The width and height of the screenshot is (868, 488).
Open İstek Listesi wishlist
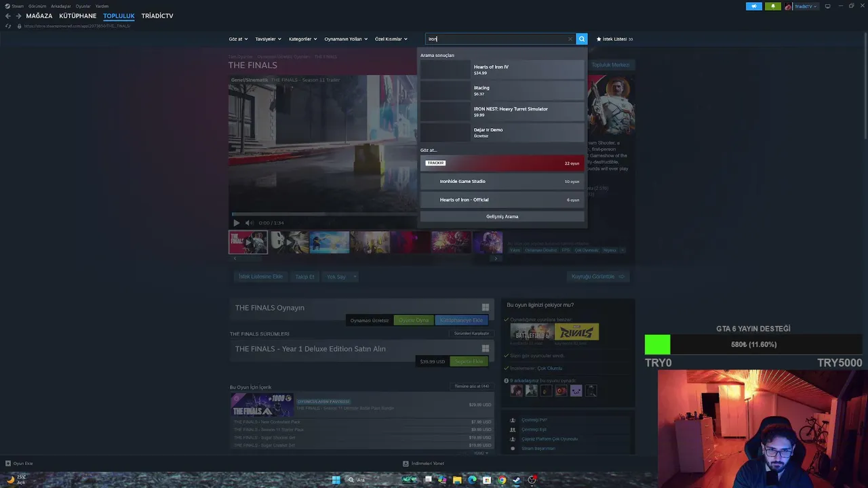pos(614,39)
